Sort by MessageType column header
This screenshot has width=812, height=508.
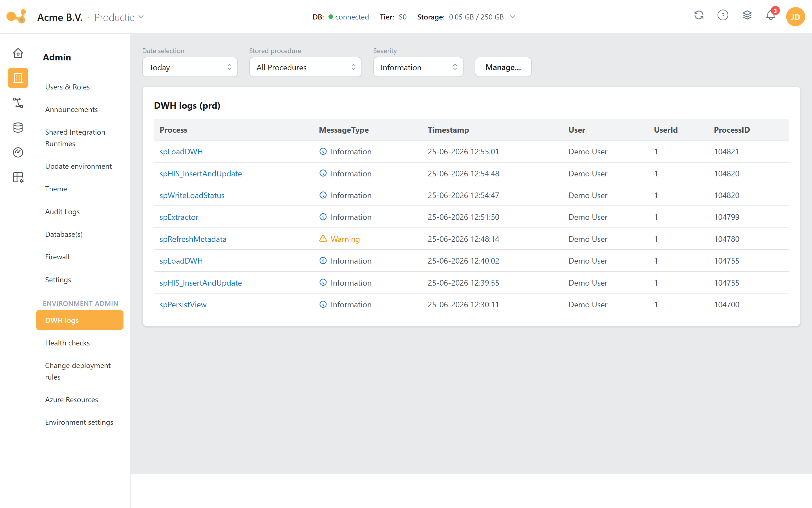[x=344, y=130]
